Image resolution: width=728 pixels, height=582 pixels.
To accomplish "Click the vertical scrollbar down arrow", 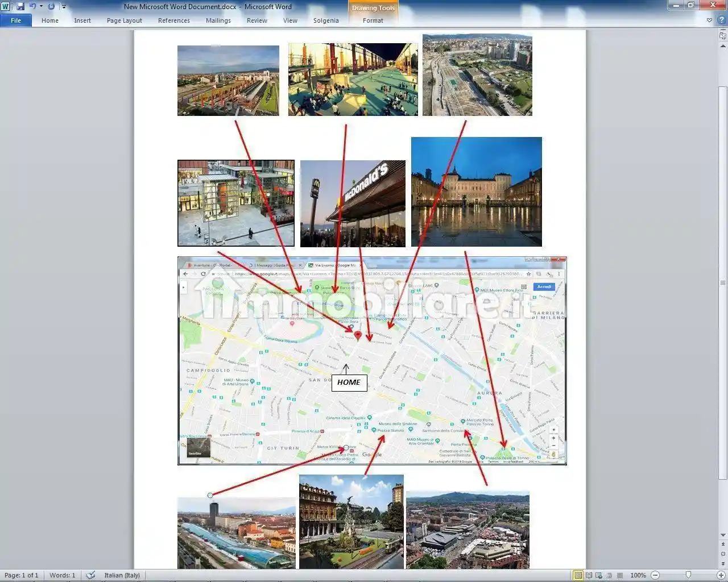I will [723, 535].
